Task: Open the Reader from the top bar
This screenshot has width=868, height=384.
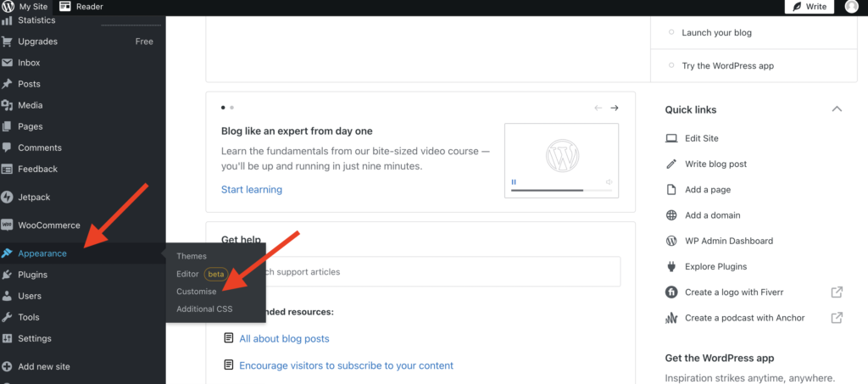Action: pyautogui.click(x=81, y=7)
